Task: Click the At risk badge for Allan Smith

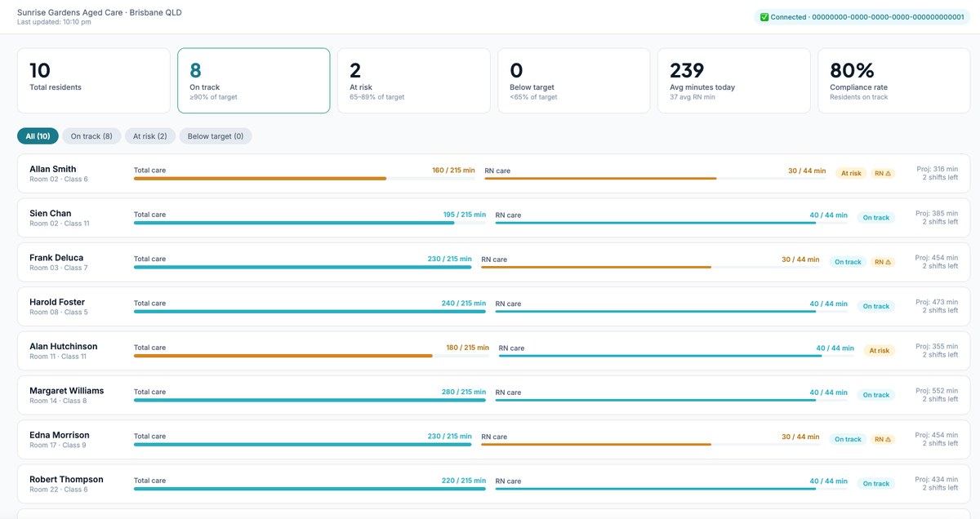Action: 851,173
